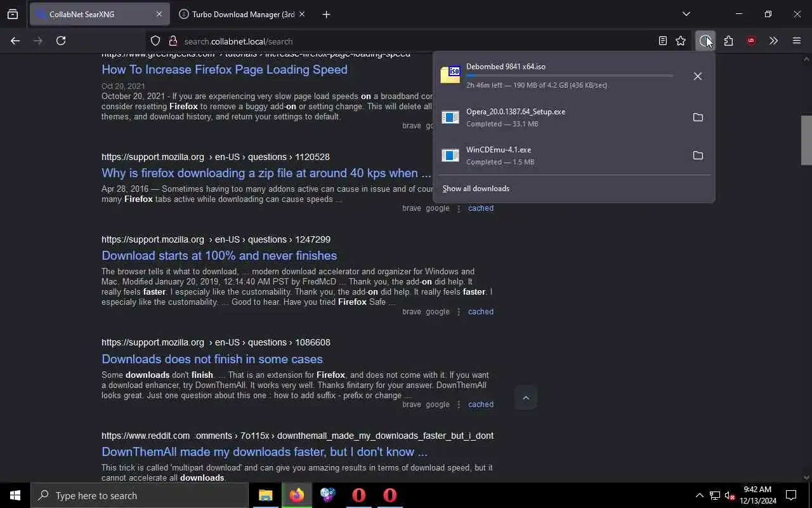812x508 pixels.
Task: Open Download starts at 100% and never finishes
Action: point(219,255)
